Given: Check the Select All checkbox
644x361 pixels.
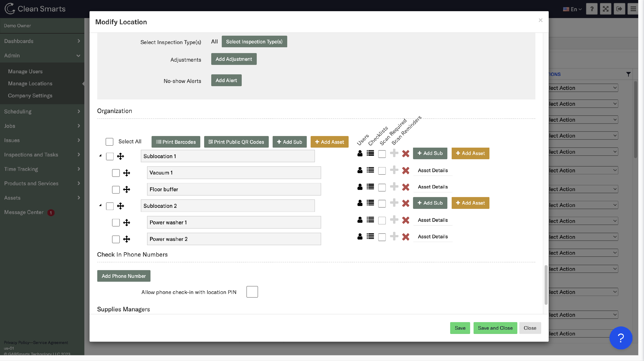Looking at the screenshot, I should click(x=109, y=142).
